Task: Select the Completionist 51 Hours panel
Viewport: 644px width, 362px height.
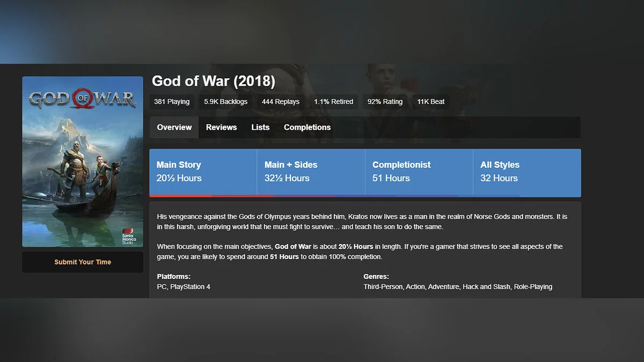Action: coord(419,172)
